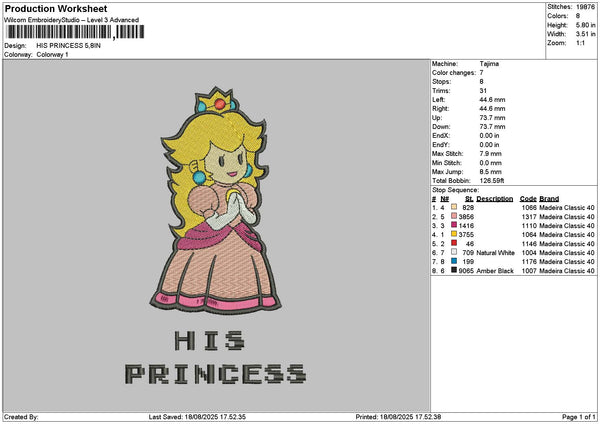
Task: Select the Max Stitch value 7.9 mm
Action: [491, 153]
